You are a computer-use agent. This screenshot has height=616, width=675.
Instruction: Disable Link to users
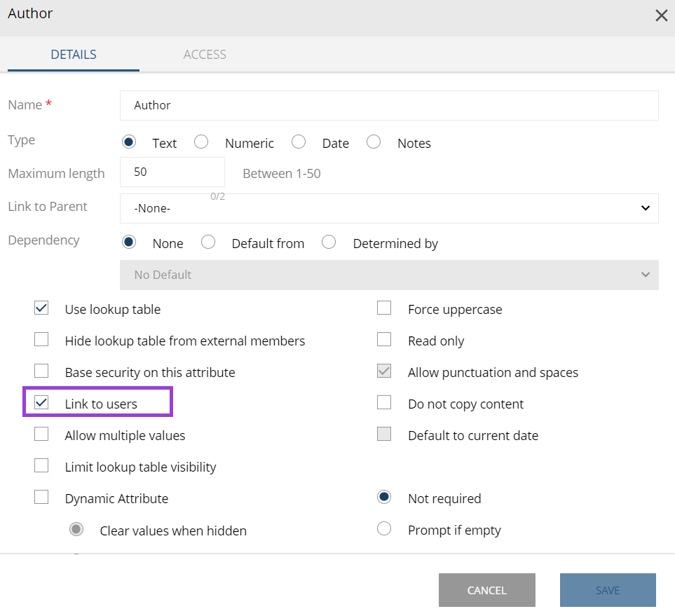(41, 402)
